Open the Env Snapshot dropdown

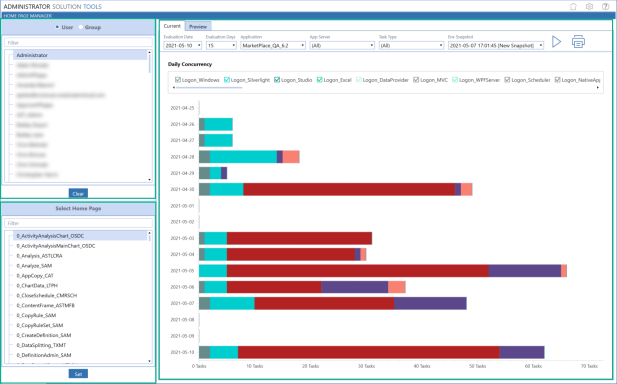click(496, 46)
